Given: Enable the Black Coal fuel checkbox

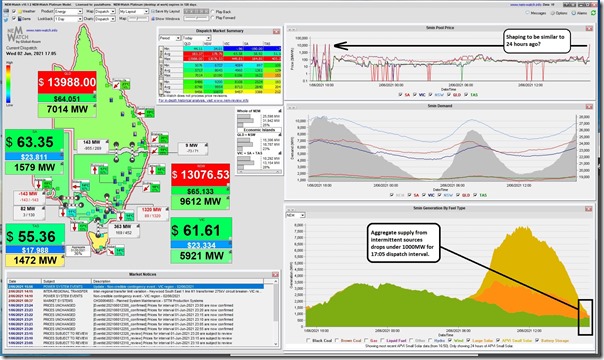Looking at the screenshot, I should click(x=308, y=340).
